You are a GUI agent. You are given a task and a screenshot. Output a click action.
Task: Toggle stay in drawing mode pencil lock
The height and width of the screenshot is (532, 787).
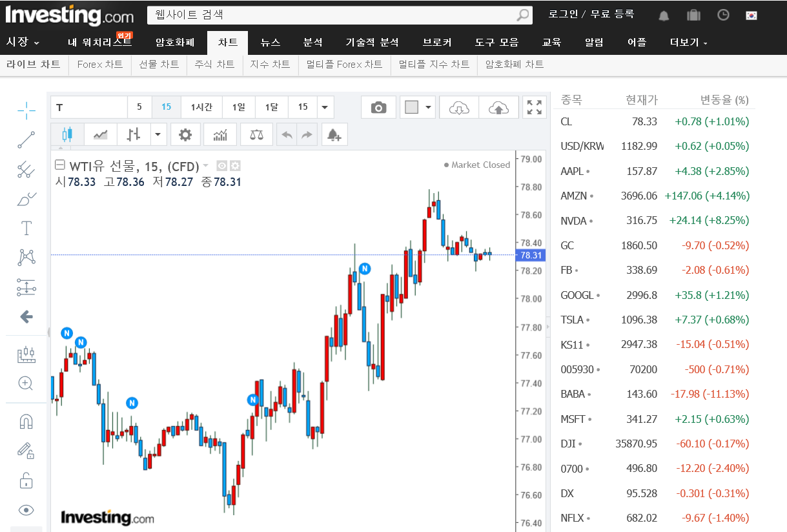click(x=26, y=451)
